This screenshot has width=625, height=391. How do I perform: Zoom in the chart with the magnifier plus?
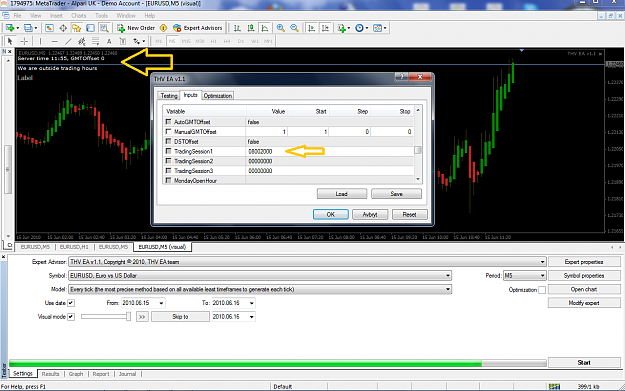(x=281, y=28)
